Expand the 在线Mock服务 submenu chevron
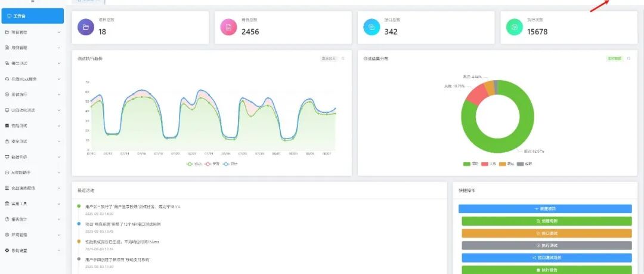Screen dimensions: 644x274 click(59, 79)
